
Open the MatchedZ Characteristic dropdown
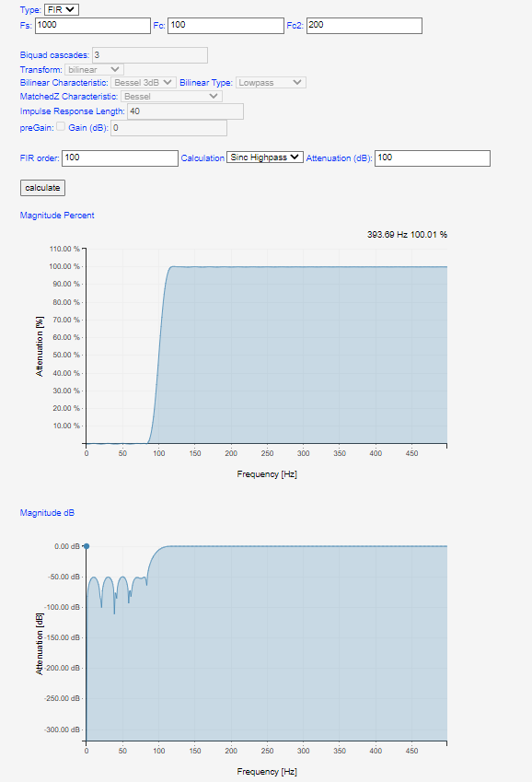(171, 97)
